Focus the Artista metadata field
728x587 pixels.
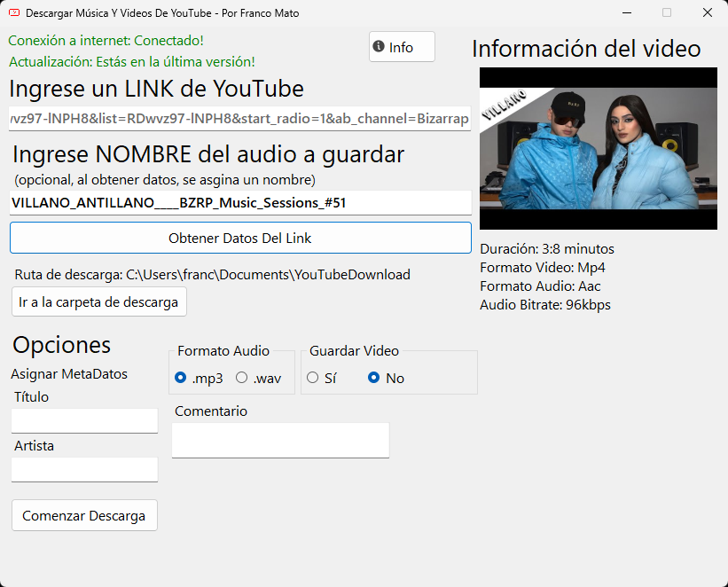pos(84,469)
